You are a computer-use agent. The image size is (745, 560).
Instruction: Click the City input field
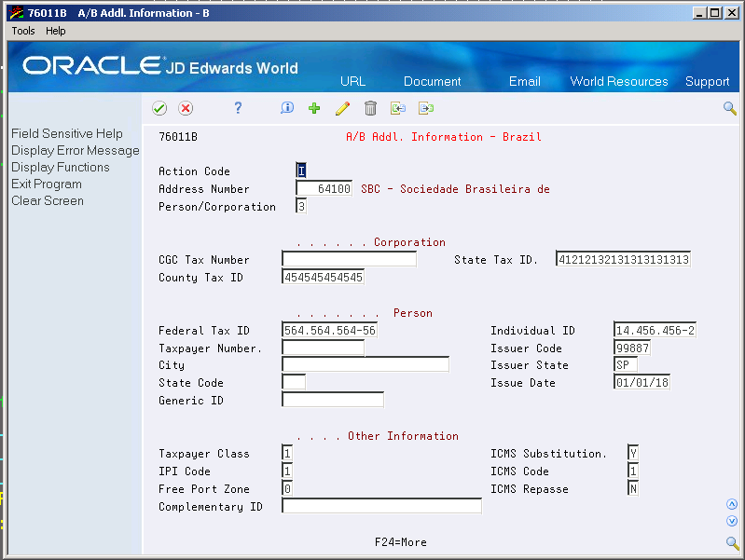pos(366,364)
